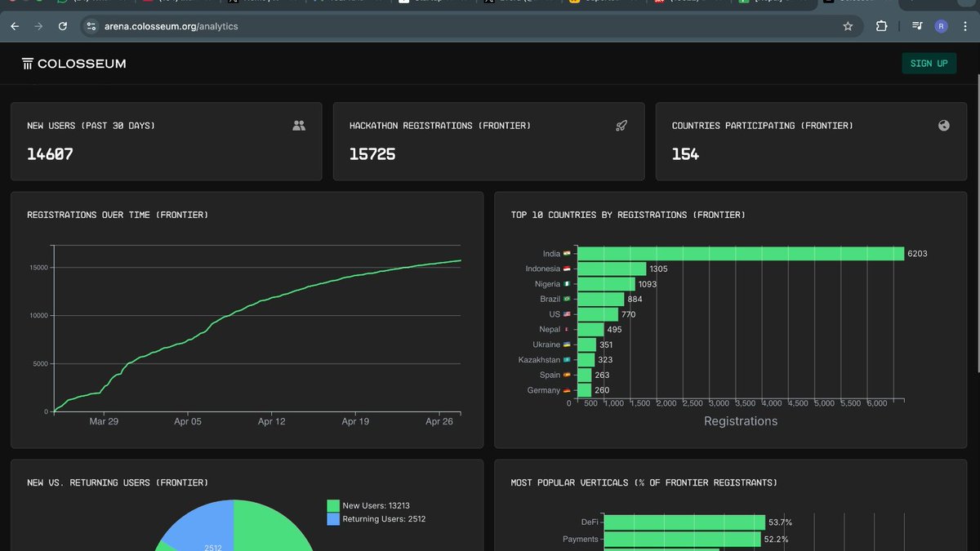Open the Extensions puzzle icon
This screenshot has width=980, height=551.
point(881,26)
